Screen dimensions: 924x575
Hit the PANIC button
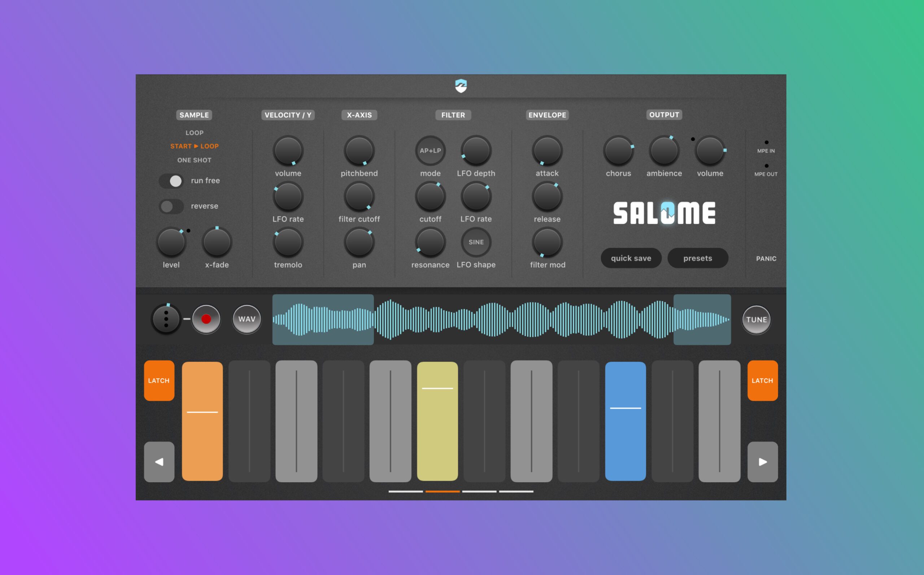click(x=766, y=258)
